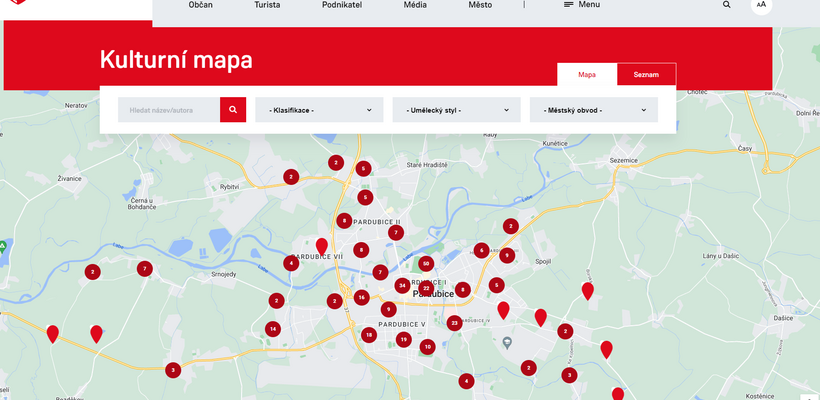Viewport: 820px width, 400px height.
Task: Open cluster 2 next to Rybitví
Action: 291,177
